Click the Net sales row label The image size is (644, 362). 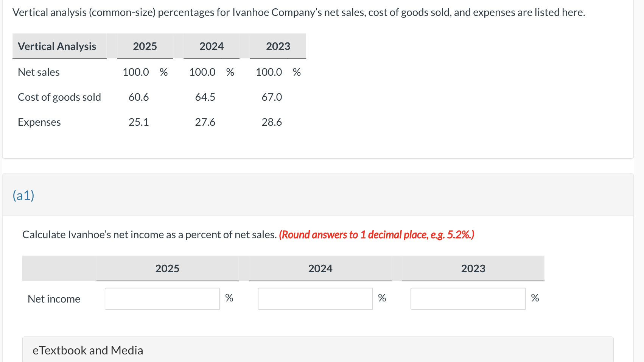pyautogui.click(x=39, y=72)
